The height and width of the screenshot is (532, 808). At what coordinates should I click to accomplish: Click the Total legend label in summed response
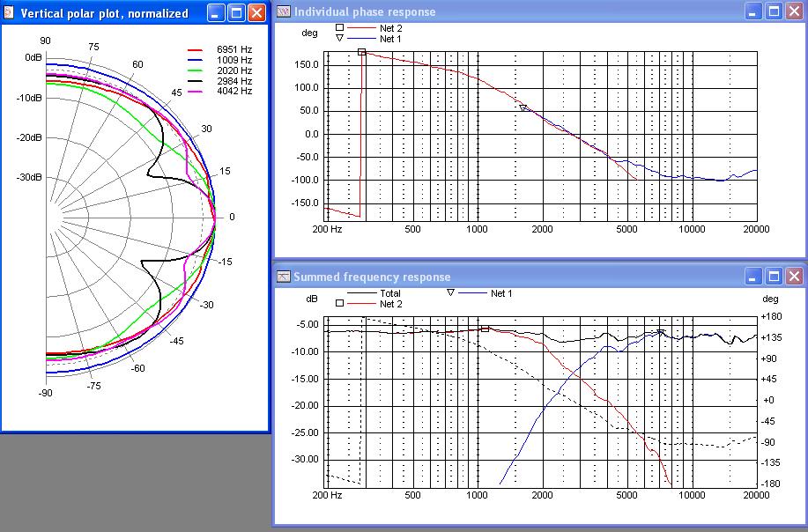click(389, 293)
